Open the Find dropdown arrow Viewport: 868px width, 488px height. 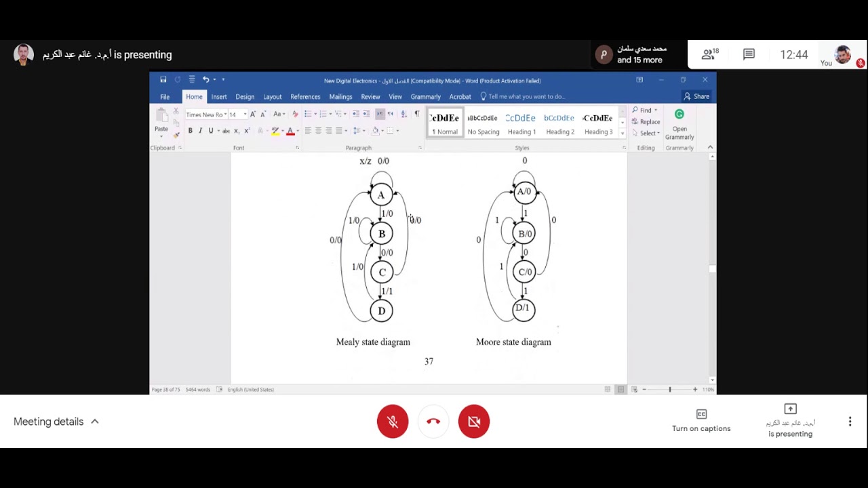656,110
